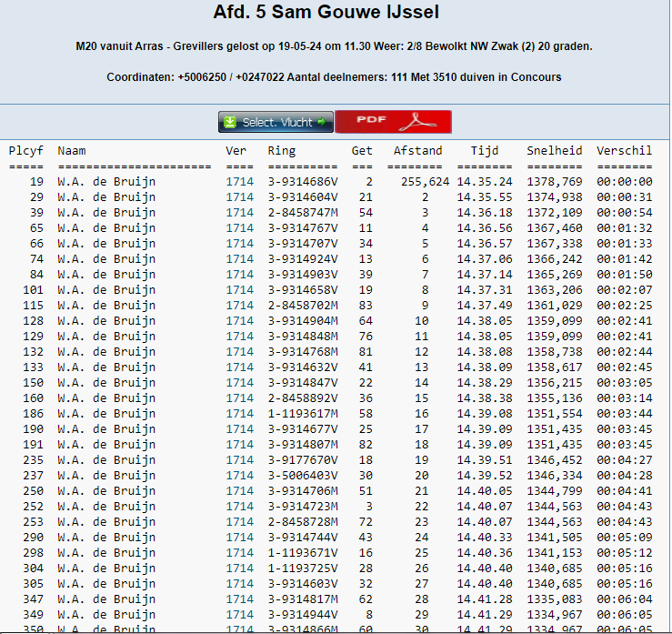Open the 1714 link in placement 252 row
This screenshot has height=634, width=672.
239,506
